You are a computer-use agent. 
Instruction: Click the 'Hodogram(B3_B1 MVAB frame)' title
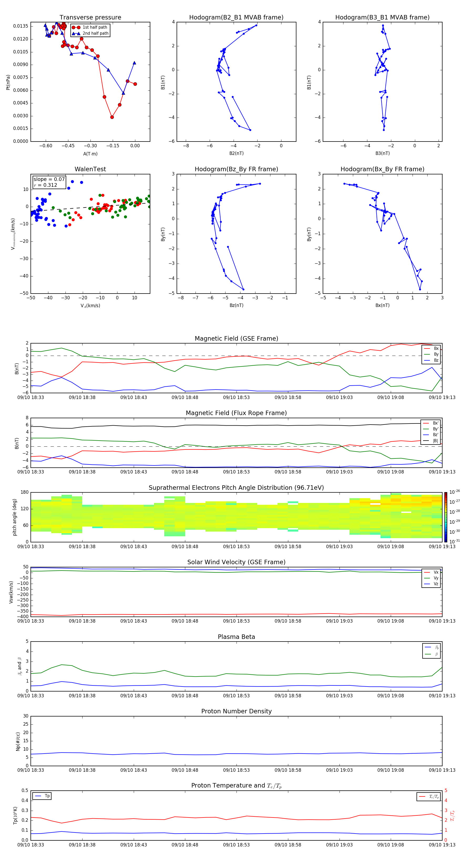(x=382, y=18)
